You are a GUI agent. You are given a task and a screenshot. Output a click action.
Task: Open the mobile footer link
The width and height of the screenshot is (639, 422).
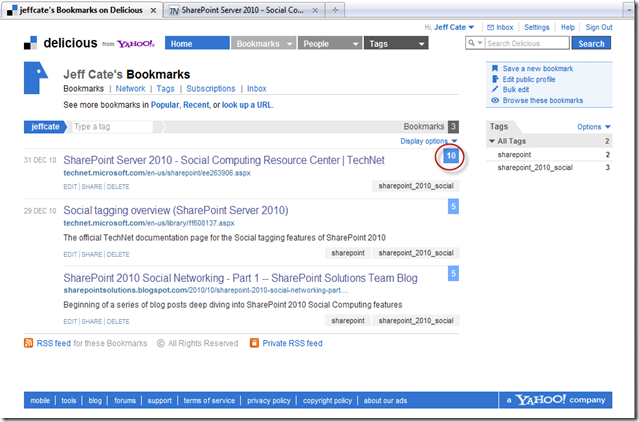[x=40, y=400]
